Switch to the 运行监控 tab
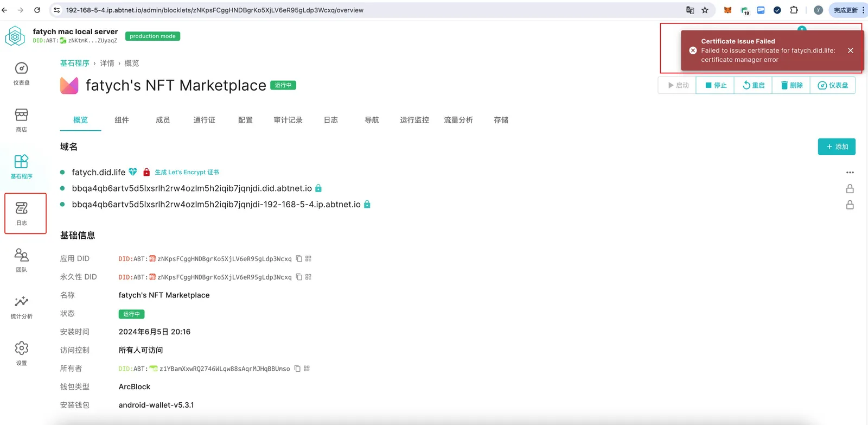The image size is (868, 425). (414, 120)
